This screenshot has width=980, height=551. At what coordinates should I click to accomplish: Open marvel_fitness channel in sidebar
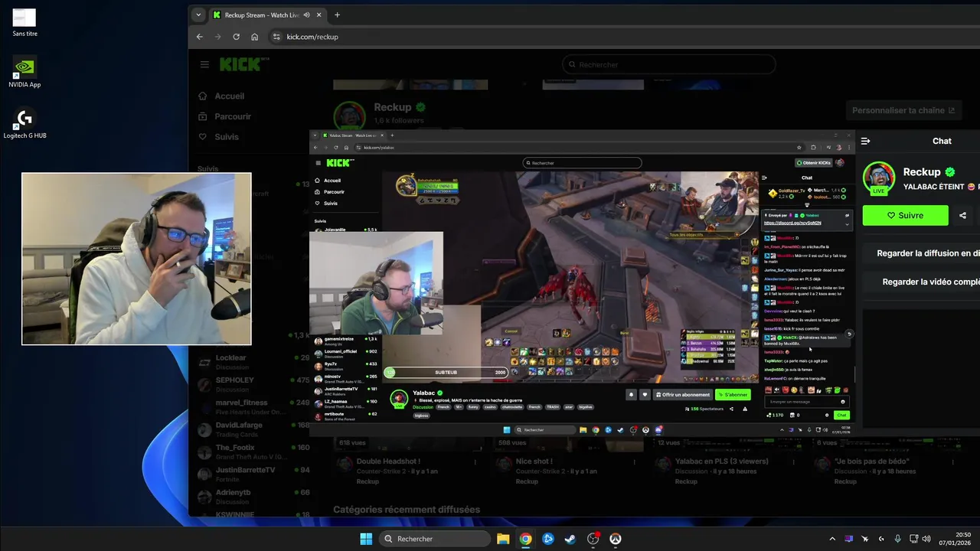tap(253, 406)
